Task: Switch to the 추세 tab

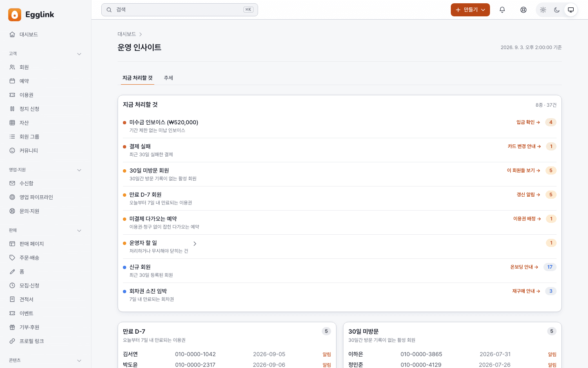Action: click(x=169, y=78)
